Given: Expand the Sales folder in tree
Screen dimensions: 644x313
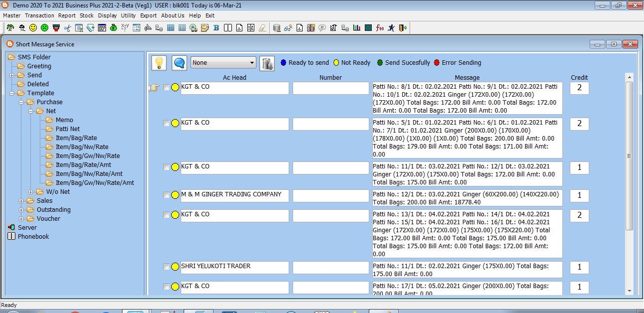Looking at the screenshot, I should point(21,201).
